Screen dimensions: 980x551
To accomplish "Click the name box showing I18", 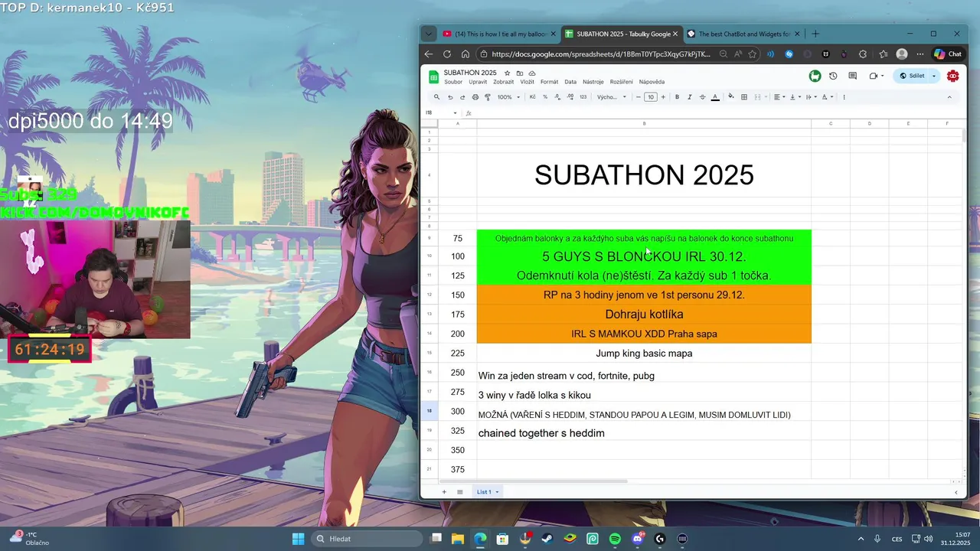I will point(441,112).
